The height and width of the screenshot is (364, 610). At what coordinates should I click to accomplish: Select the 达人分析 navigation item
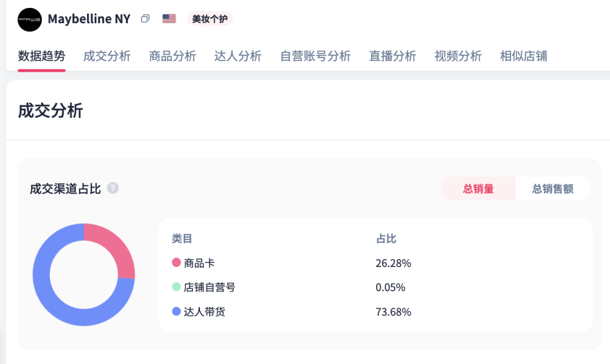click(x=237, y=56)
